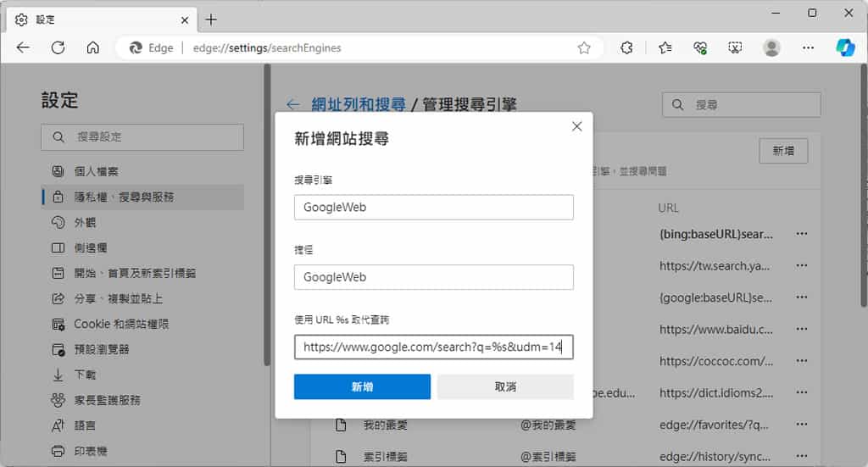Click the browser back arrow
The width and height of the screenshot is (868, 467).
tap(23, 47)
